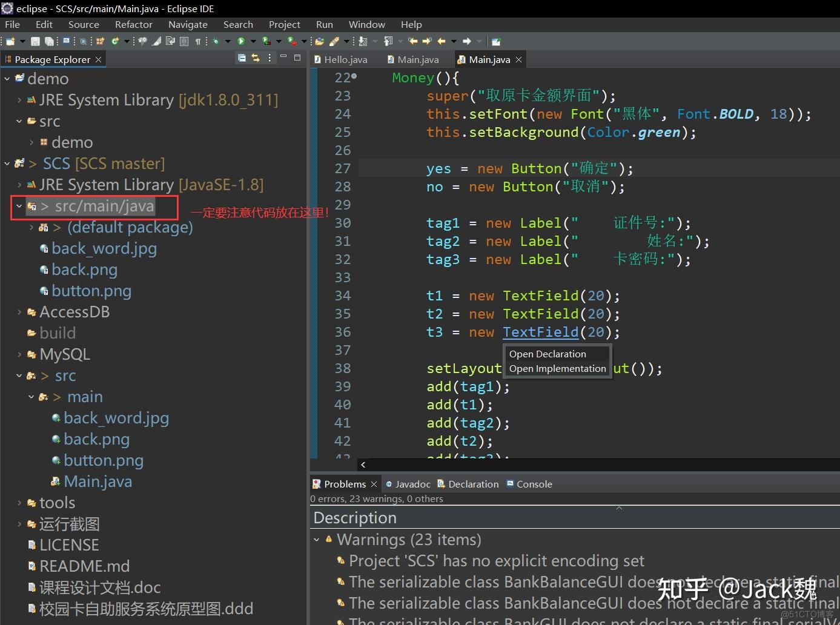Open the Project menu

pos(284,24)
